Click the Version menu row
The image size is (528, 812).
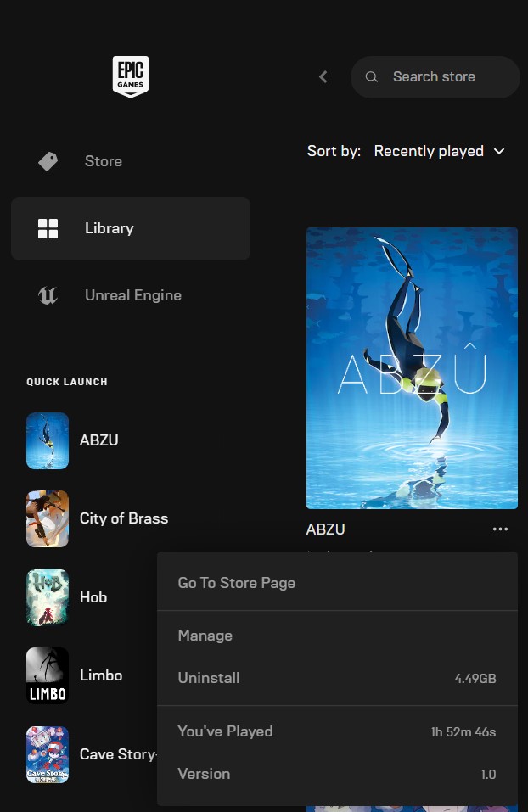337,774
